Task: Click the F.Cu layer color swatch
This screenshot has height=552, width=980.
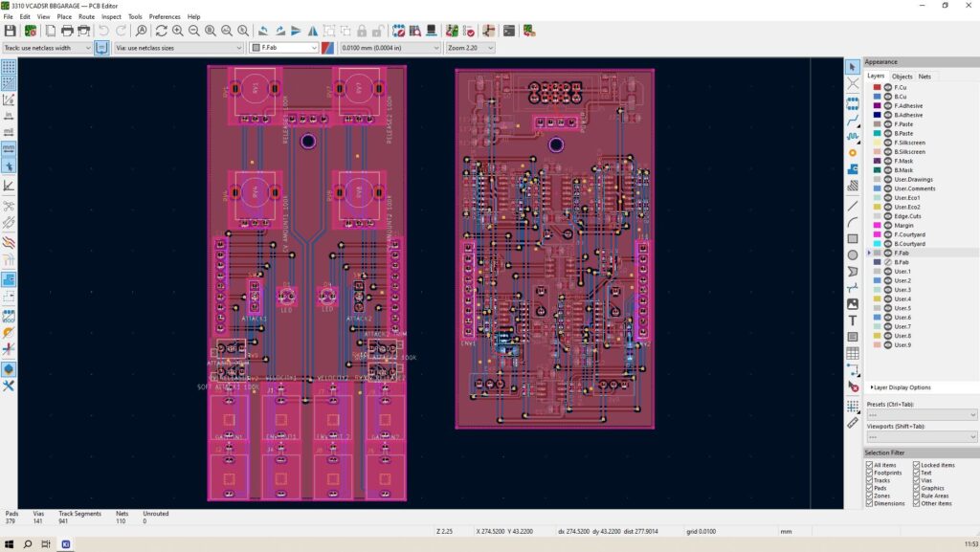Action: click(x=877, y=87)
